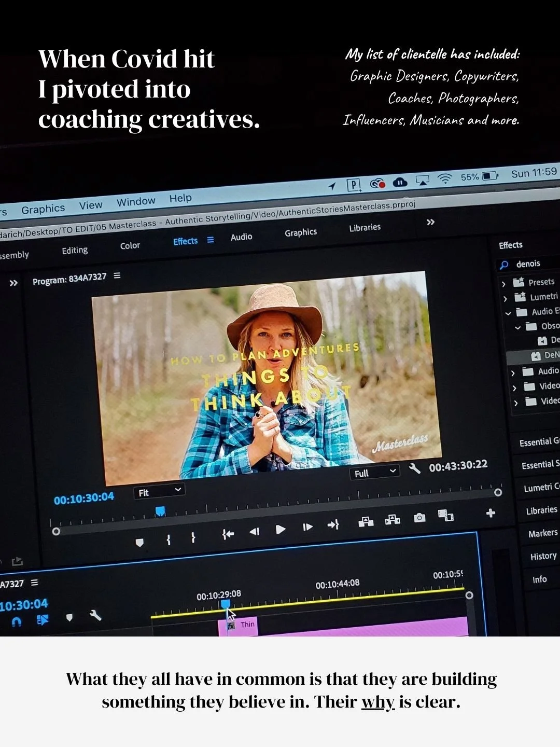Switch to the Audio workspace
This screenshot has width=560, height=747.
(241, 237)
